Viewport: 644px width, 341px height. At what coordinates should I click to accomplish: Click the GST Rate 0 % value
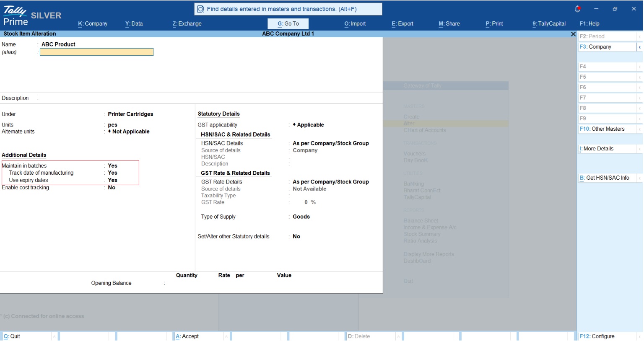310,202
